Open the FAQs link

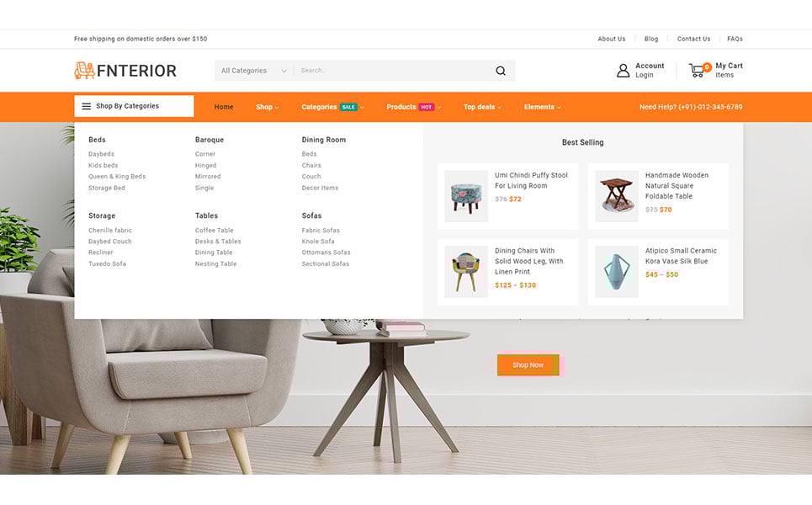pos(735,39)
